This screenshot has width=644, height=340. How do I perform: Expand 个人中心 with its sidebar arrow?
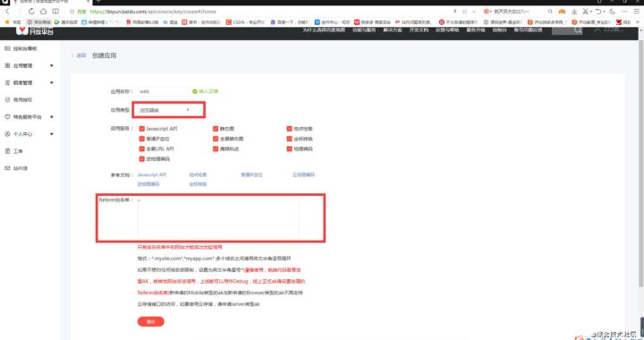click(x=52, y=134)
